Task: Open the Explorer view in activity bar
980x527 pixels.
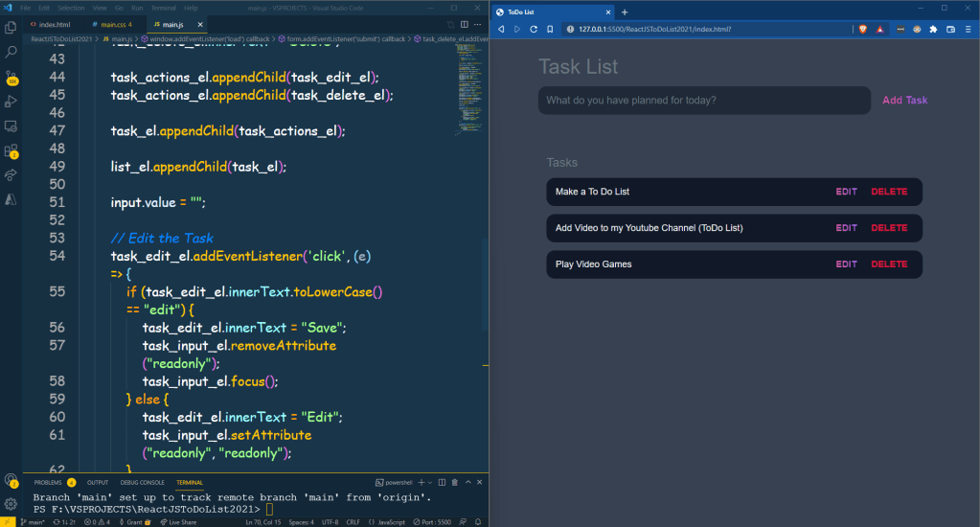Action: (x=11, y=28)
